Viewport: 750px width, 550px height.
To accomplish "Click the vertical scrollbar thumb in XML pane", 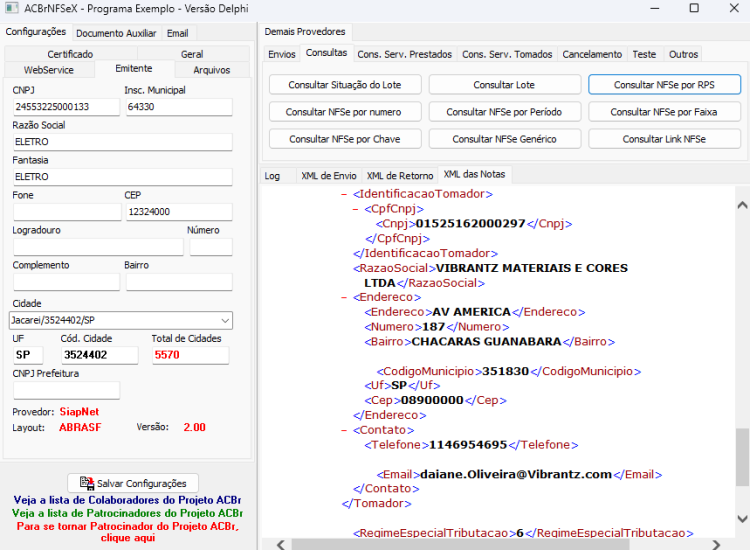I will (742, 457).
